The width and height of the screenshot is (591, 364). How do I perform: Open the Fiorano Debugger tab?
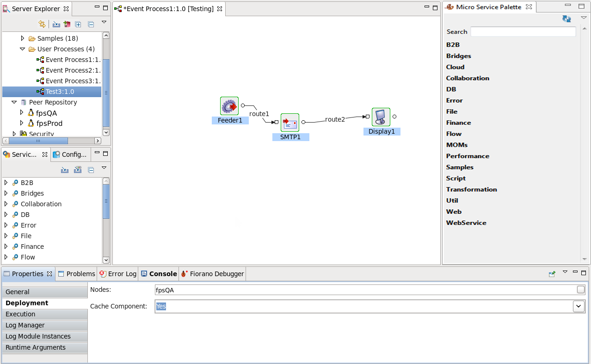click(x=212, y=274)
